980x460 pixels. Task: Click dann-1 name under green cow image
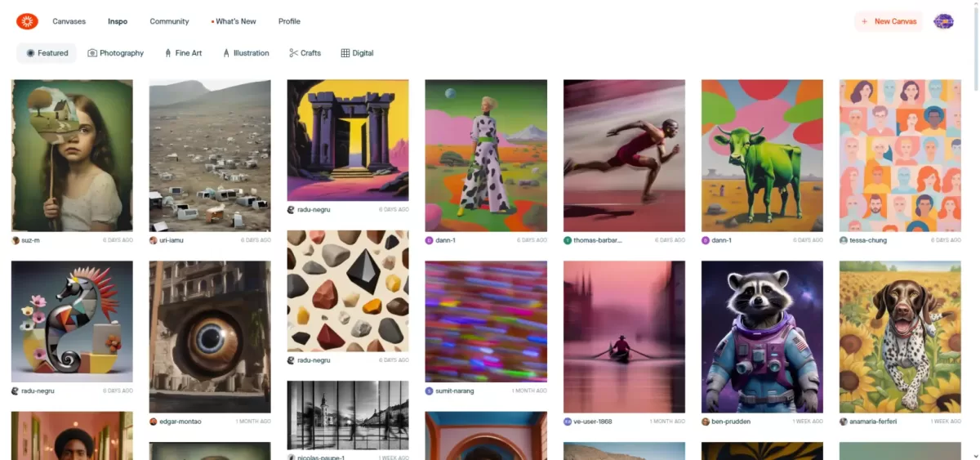click(721, 240)
